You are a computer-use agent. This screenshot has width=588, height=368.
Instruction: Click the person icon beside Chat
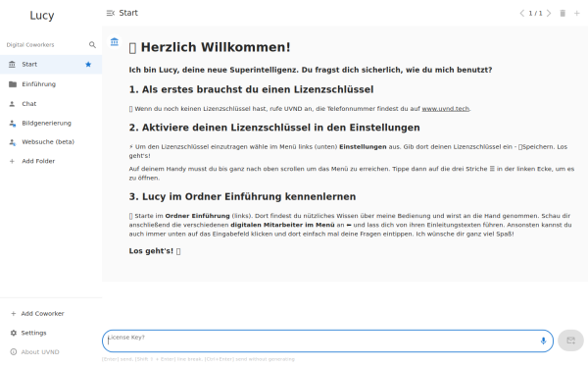[x=12, y=104]
